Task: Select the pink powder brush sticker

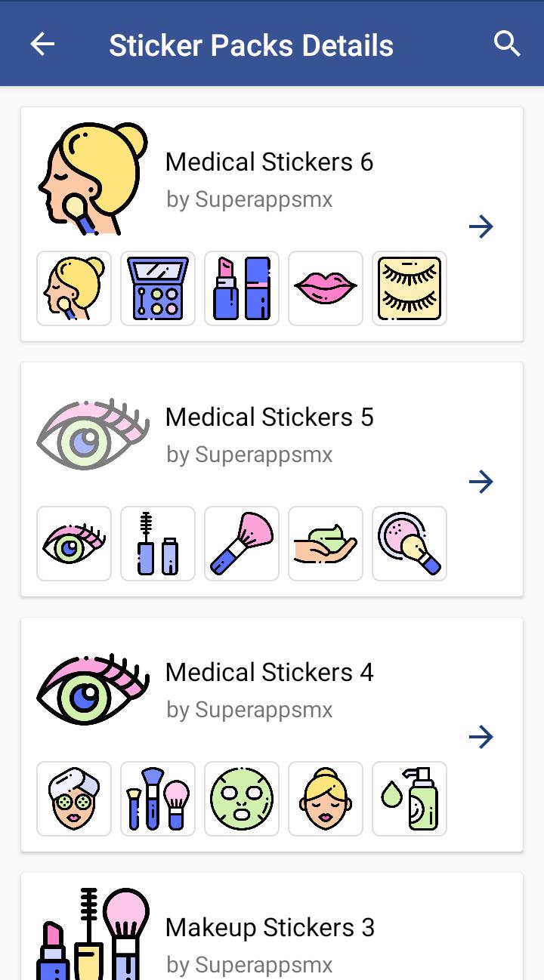Action: [x=242, y=544]
